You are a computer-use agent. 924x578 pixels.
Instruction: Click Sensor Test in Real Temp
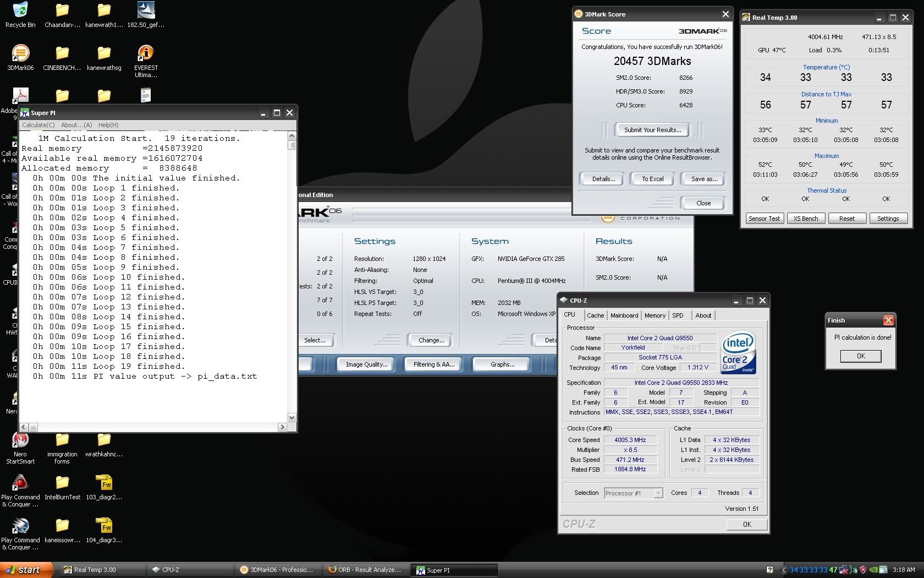click(x=764, y=219)
